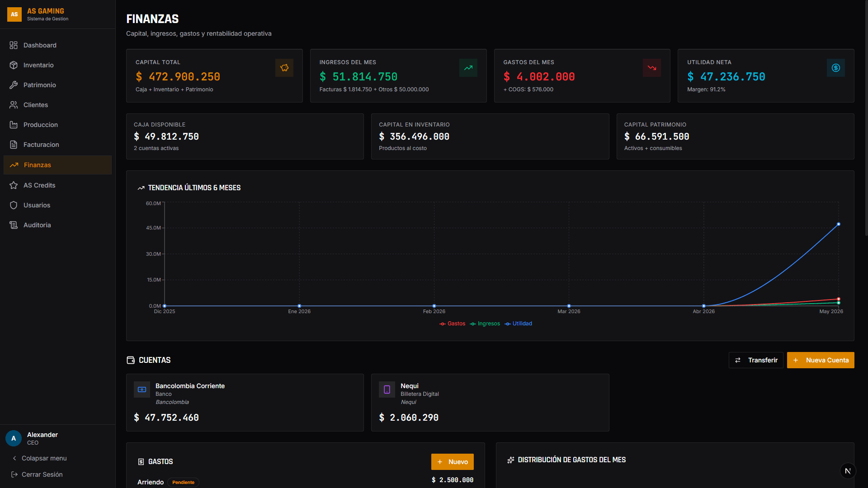Click the $ 2.500.000 Arriendo amount
This screenshot has width=868, height=488.
point(453,480)
